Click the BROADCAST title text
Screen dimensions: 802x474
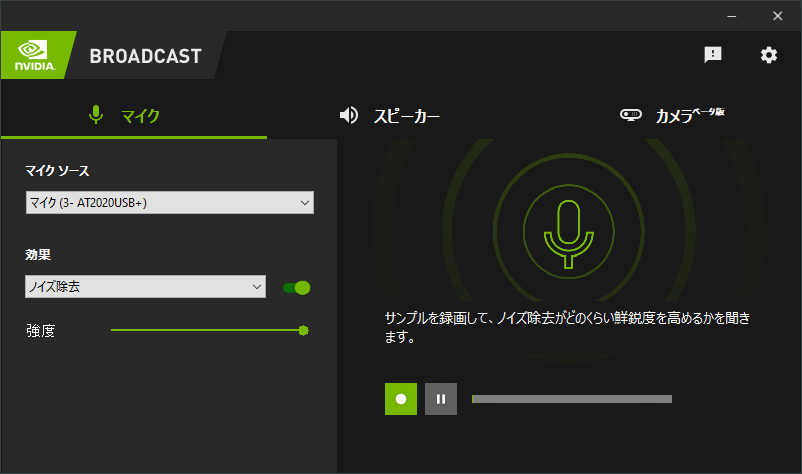(x=146, y=56)
